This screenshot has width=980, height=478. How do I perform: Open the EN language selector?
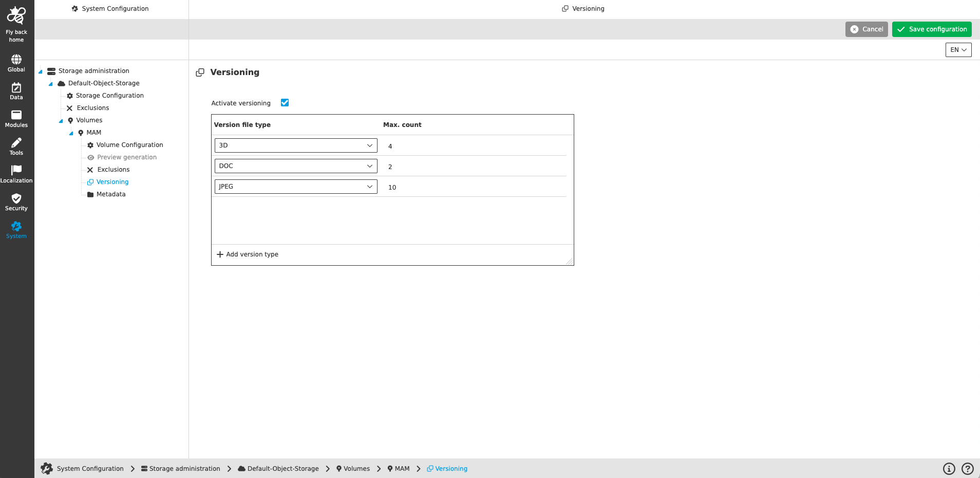tap(958, 49)
